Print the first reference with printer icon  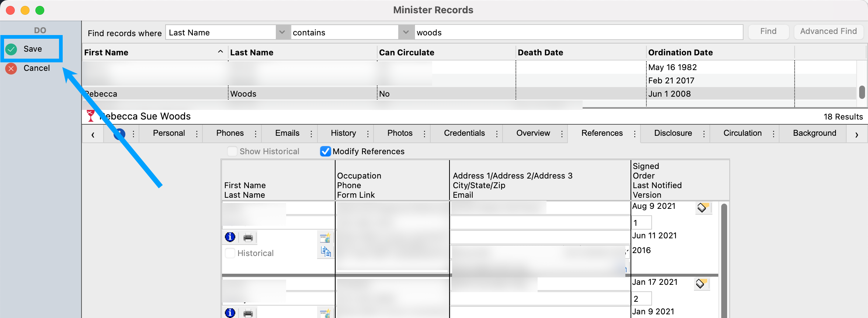point(248,237)
